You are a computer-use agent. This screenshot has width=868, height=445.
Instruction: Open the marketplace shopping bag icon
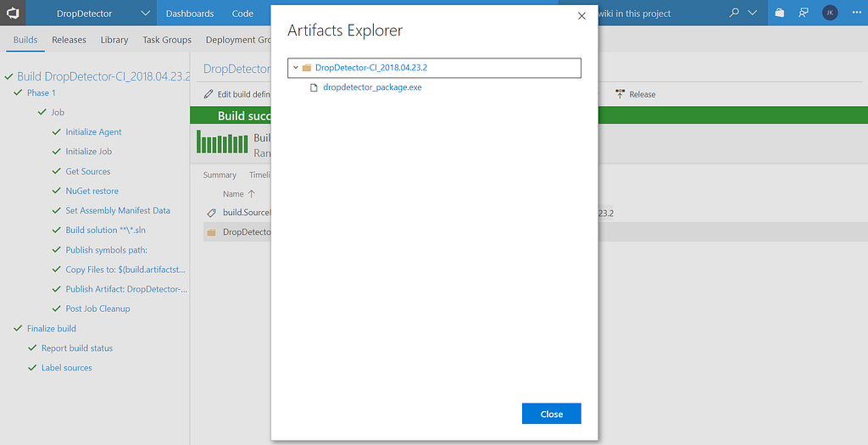pyautogui.click(x=780, y=13)
